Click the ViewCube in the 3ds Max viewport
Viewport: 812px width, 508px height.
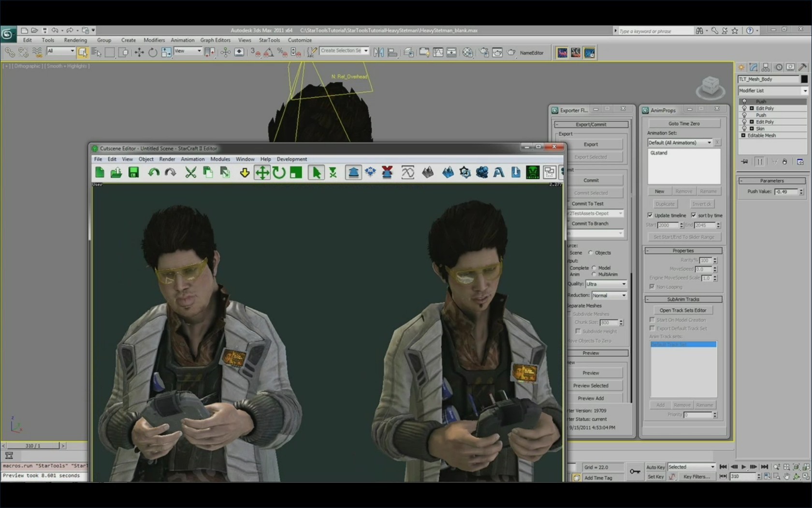point(710,88)
